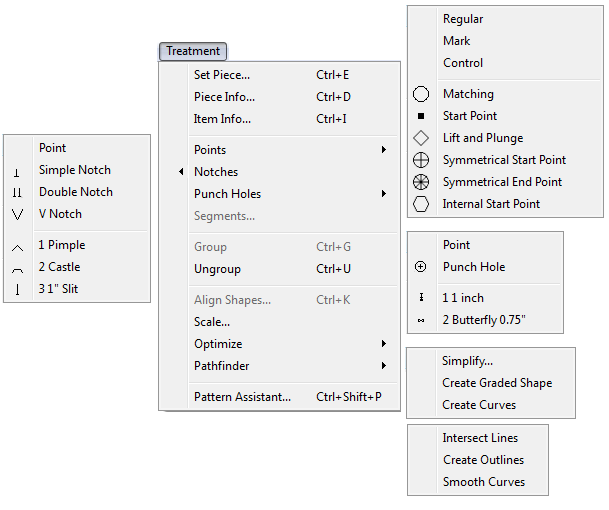Click the Lift and Plunge diamond icon
Viewport: 609px width, 510px height.
[x=421, y=138]
